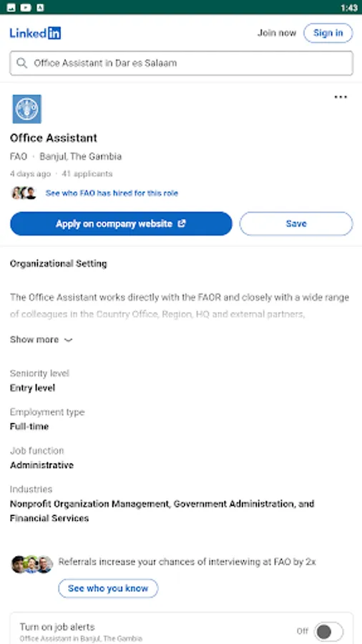Tap the external link icon on Apply button

coord(182,223)
